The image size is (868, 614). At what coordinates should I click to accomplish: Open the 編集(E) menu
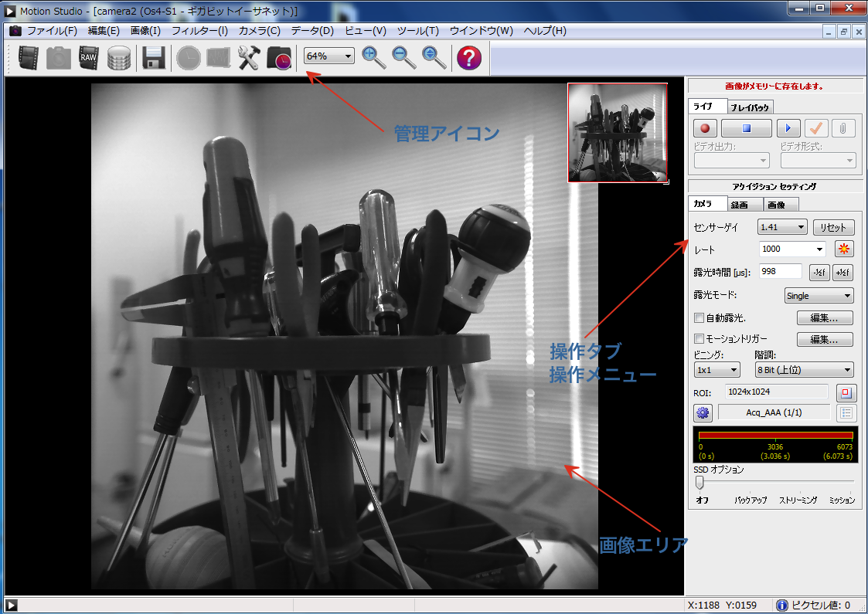tap(104, 31)
